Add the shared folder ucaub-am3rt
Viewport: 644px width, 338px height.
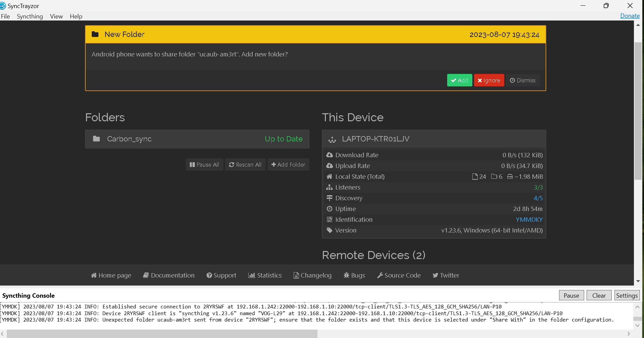(460, 80)
